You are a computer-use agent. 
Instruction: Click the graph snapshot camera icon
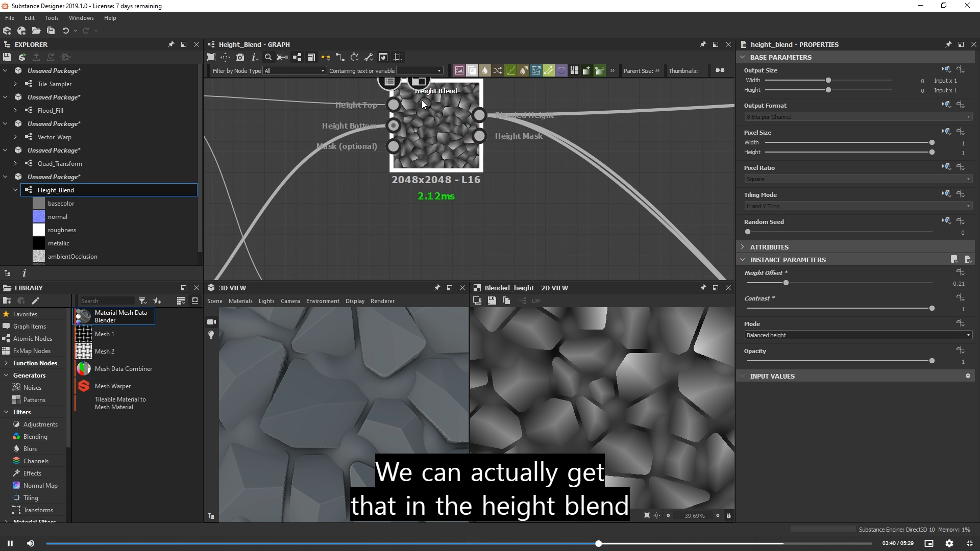[240, 57]
